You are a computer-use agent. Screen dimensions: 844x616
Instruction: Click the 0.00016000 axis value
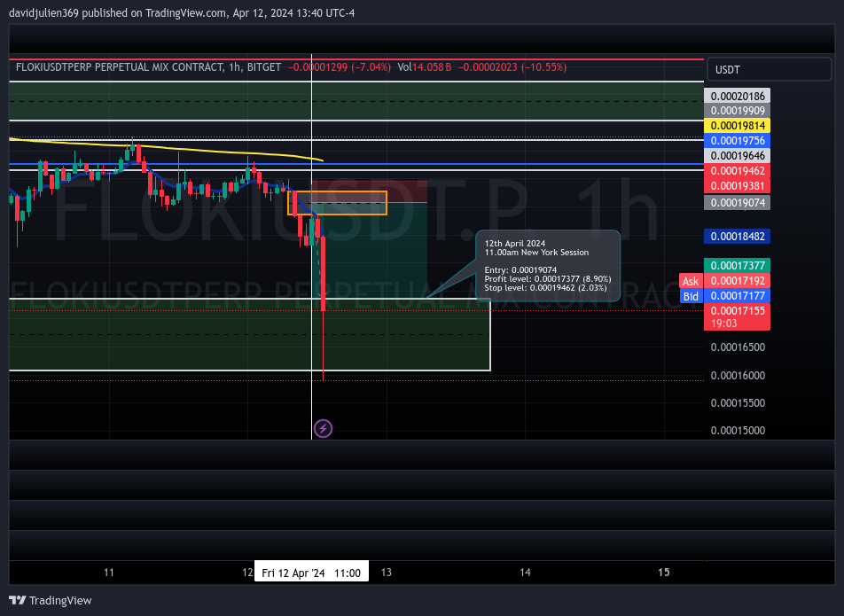coord(738,376)
